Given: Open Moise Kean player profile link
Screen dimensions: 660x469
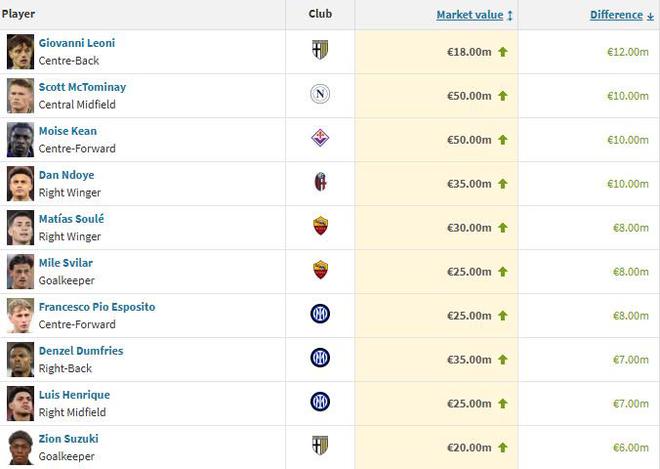Looking at the screenshot, I should (x=68, y=131).
